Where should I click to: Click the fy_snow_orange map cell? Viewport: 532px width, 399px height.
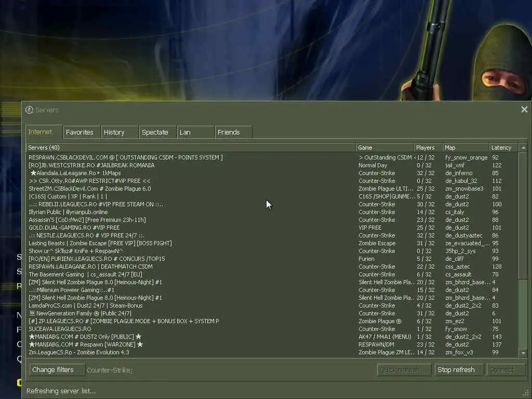click(x=466, y=158)
